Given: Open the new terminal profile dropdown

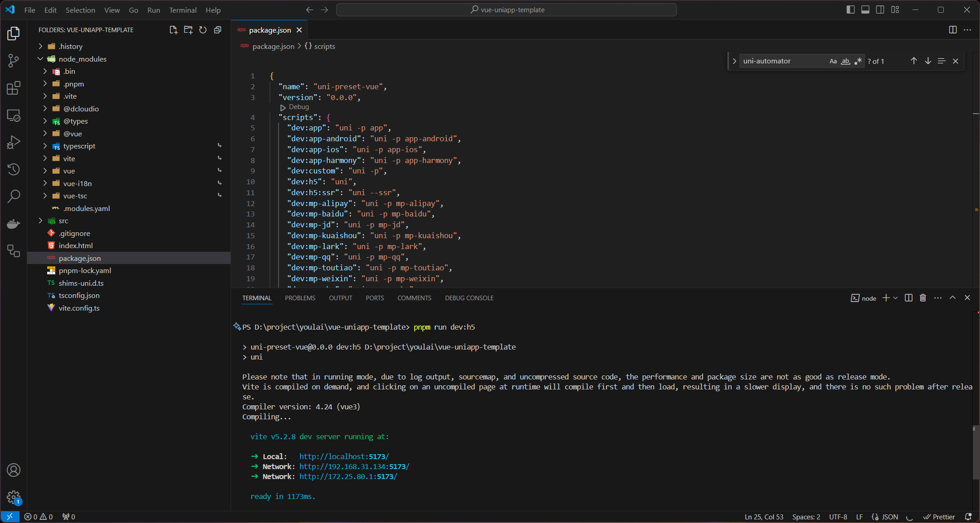Looking at the screenshot, I should click(x=895, y=298).
